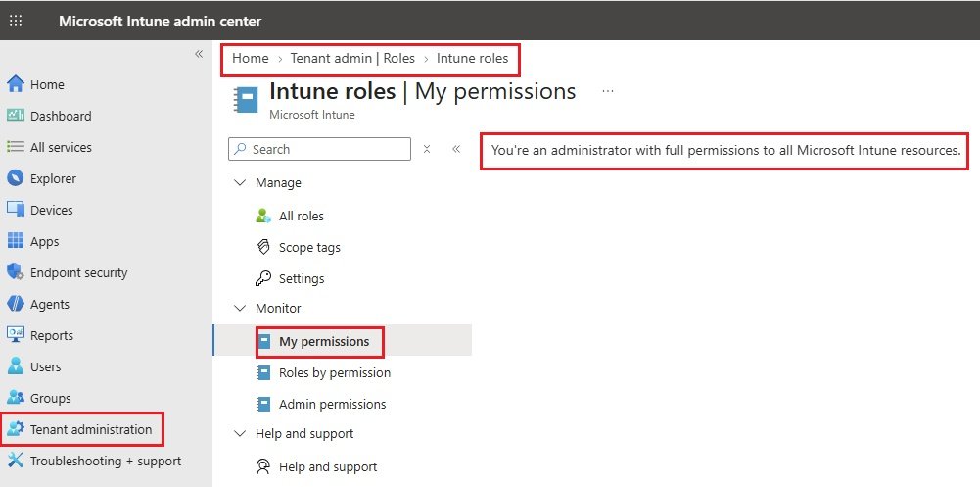Viewport: 980px width, 487px height.
Task: Open Agents in the left navigation
Action: pos(49,305)
